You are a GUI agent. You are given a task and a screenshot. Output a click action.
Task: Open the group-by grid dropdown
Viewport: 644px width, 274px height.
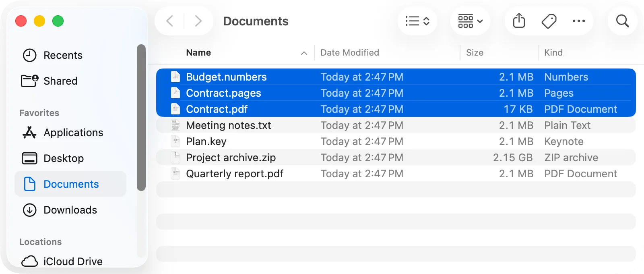click(470, 21)
